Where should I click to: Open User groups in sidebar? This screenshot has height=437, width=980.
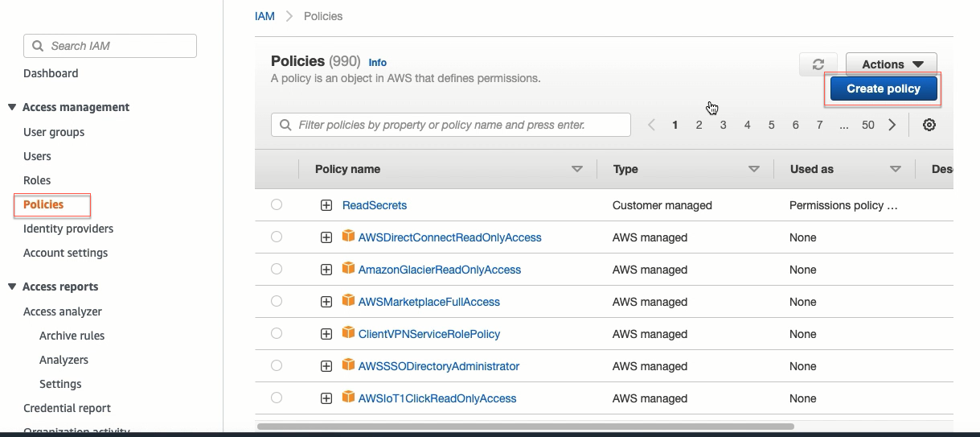(54, 132)
